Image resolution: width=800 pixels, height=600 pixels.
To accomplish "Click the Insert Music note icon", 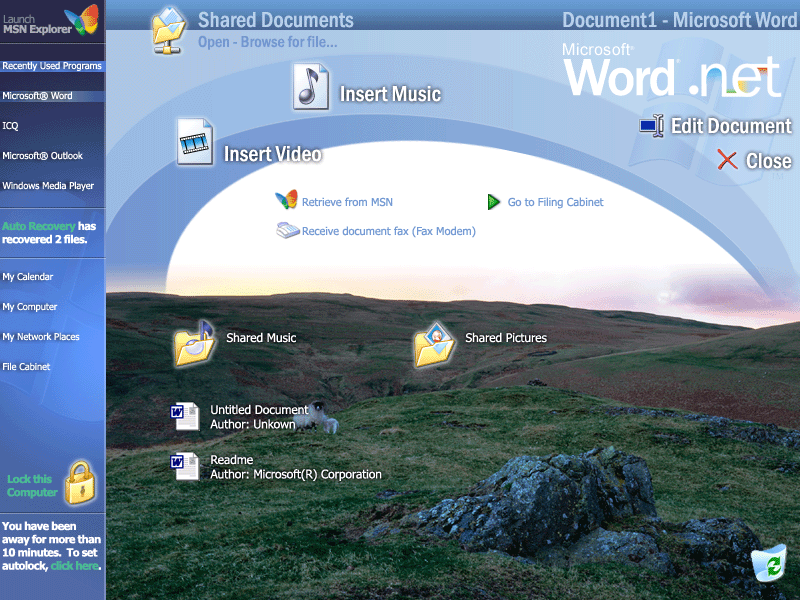I will (311, 86).
